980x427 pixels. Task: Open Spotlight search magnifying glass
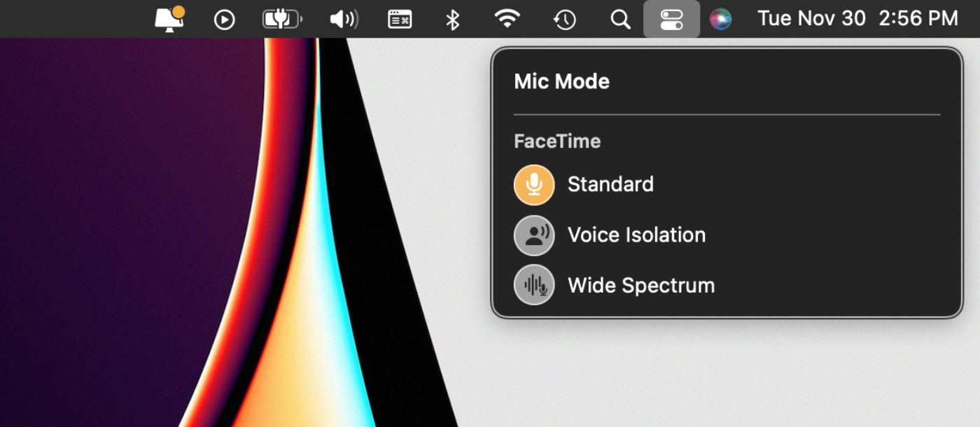620,20
